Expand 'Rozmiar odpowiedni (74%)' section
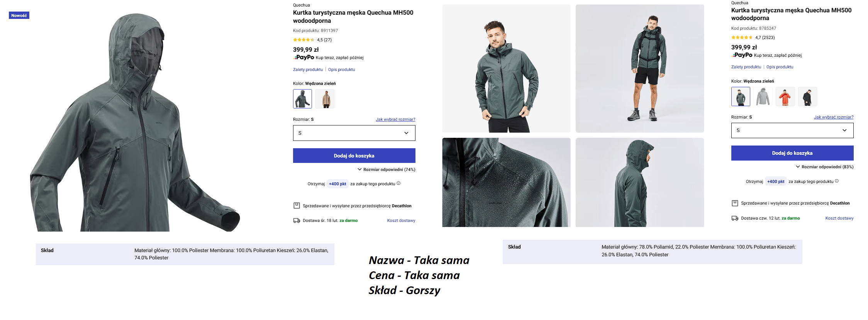868x320 pixels. click(386, 169)
